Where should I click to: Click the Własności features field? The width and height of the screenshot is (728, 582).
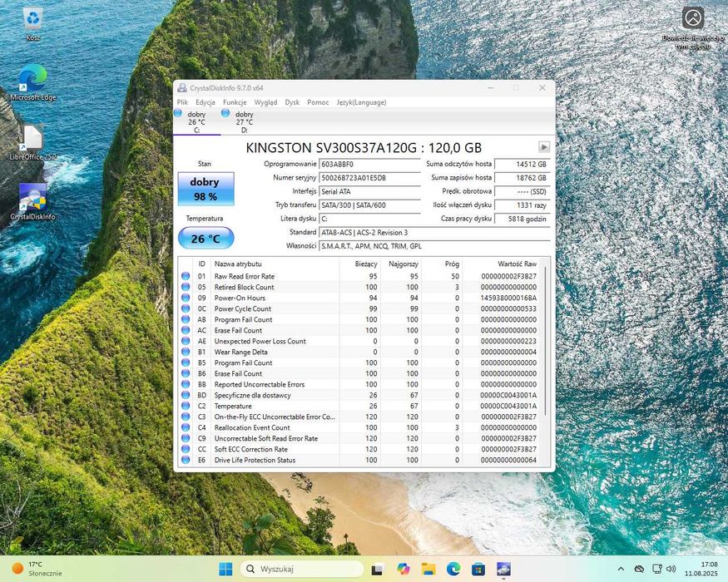coord(434,246)
